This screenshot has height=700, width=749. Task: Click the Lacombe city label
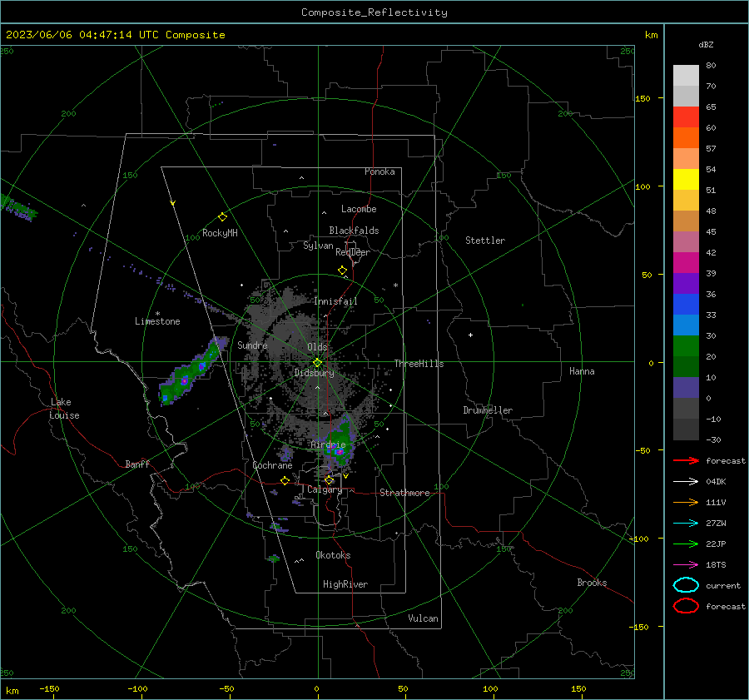tap(359, 209)
